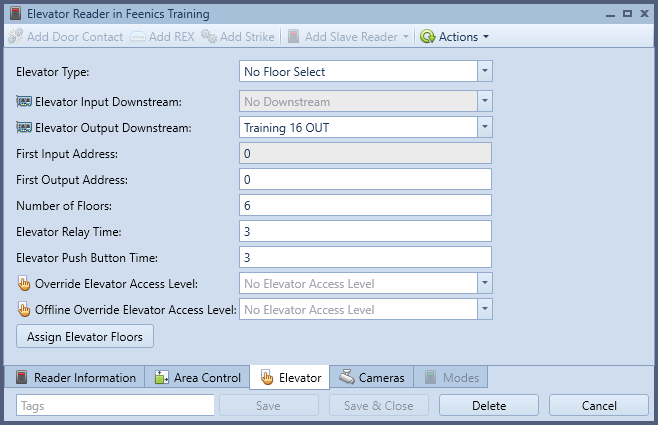Click the Elevator Output Downstream board icon
Viewport: 658px width, 425px height.
point(24,128)
